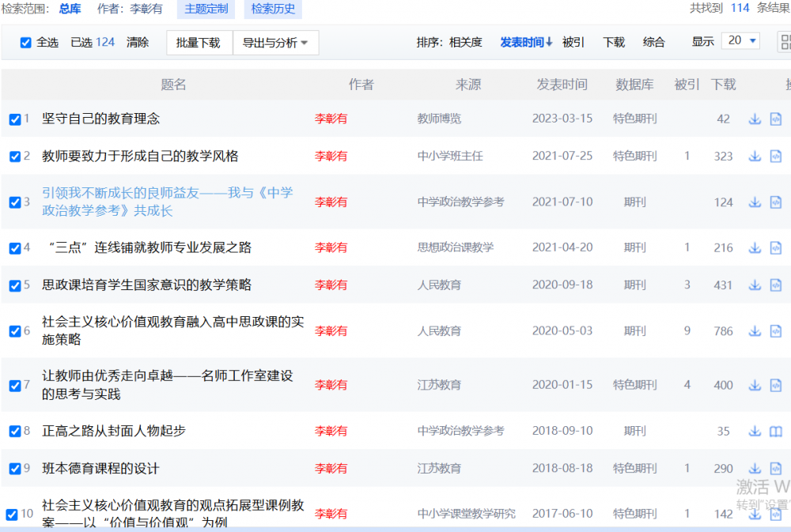Open source 中小学课堂教学研究

pos(467,514)
